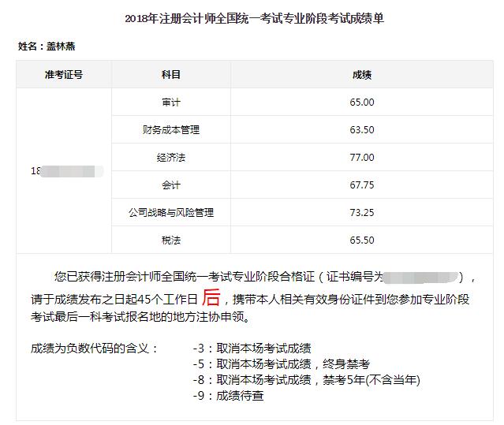Click the 63.50 score value
The image size is (504, 425).
click(362, 130)
